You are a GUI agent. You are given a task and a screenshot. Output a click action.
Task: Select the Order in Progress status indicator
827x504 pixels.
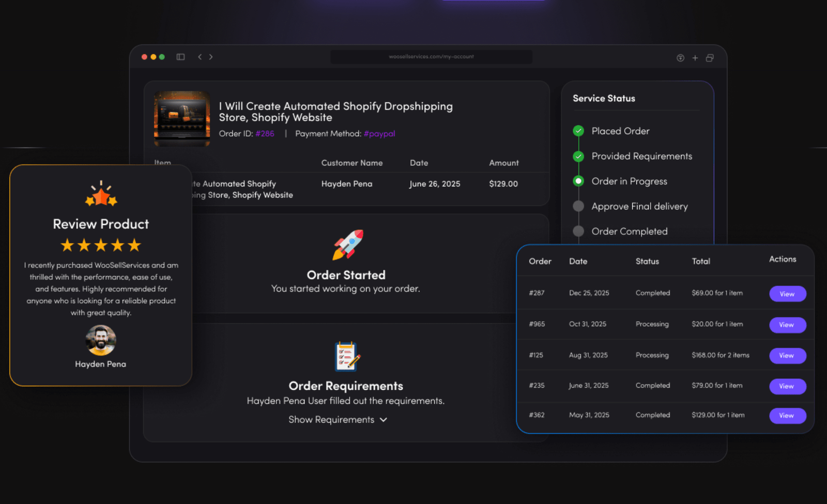(x=578, y=181)
